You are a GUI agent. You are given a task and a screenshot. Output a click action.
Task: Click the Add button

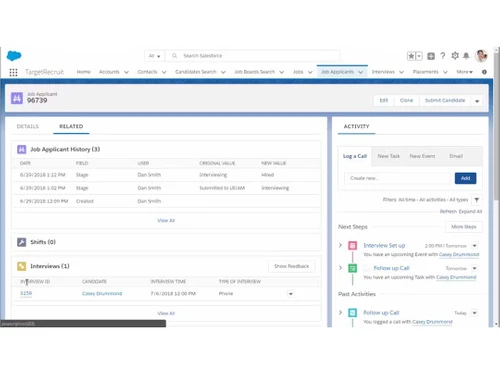(x=465, y=178)
